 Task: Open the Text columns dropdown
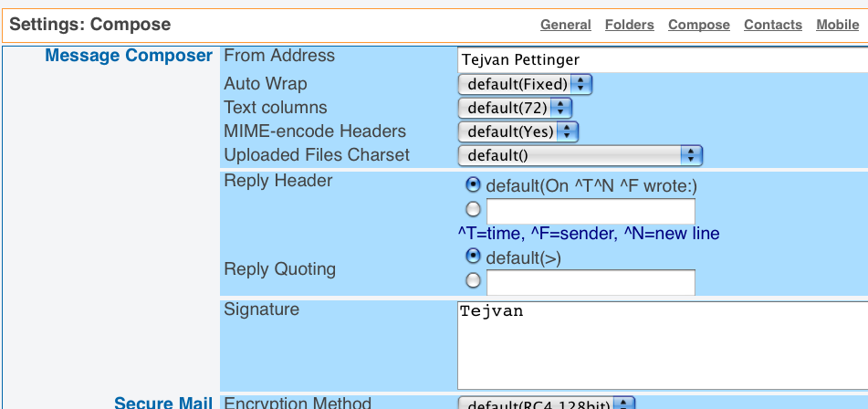click(515, 108)
